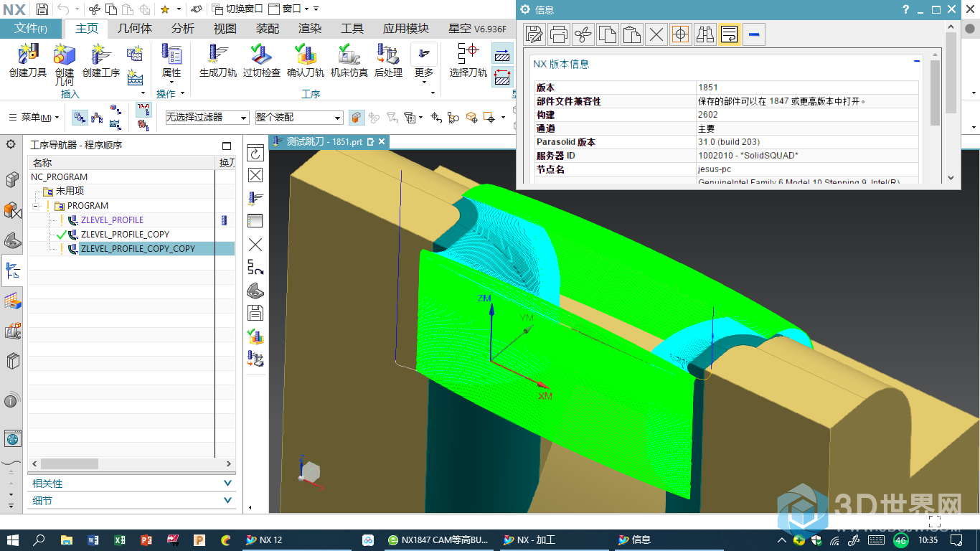Toggle the navigator panel maximize checkbox
The image size is (980, 551).
tap(227, 145)
